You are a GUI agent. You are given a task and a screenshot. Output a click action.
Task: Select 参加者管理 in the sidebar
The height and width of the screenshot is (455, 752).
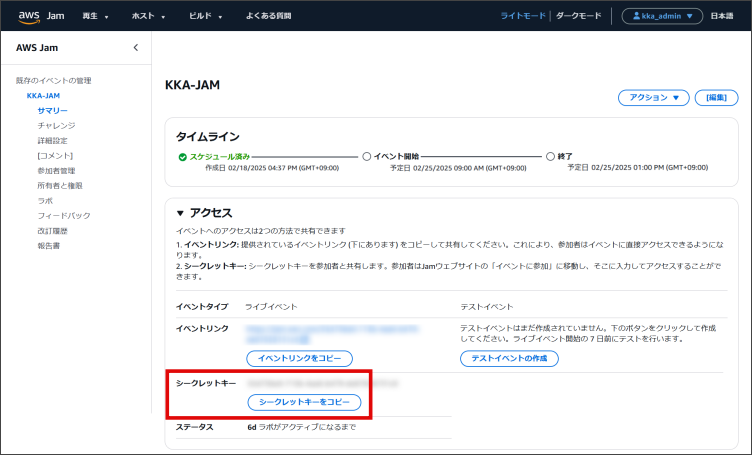(56, 171)
